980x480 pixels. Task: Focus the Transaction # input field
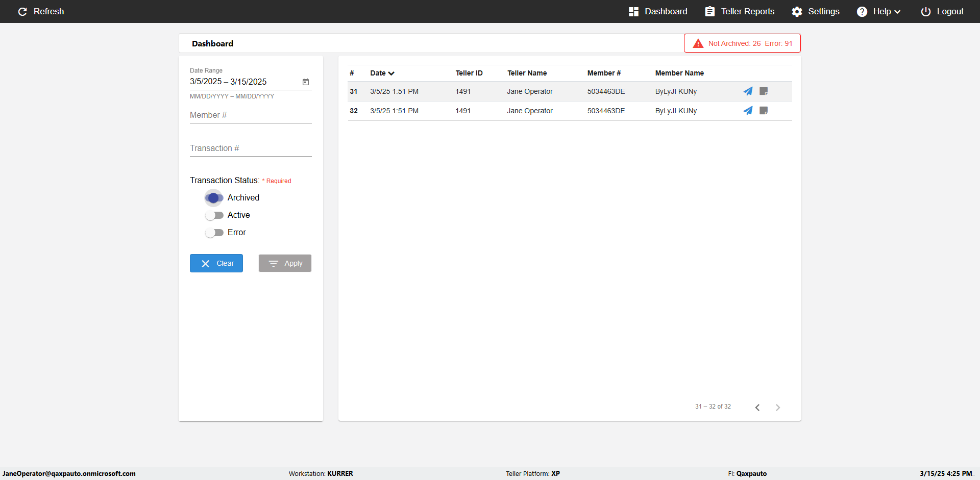coord(251,148)
